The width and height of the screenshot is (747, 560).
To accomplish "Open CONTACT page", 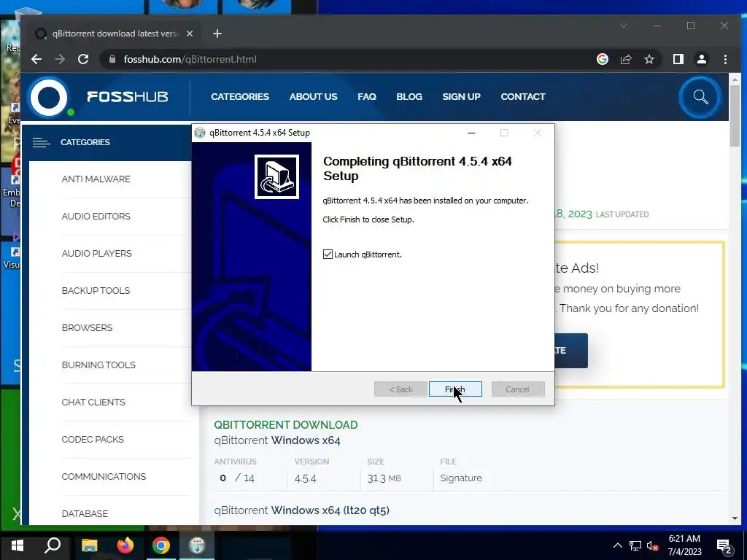I will point(523,97).
